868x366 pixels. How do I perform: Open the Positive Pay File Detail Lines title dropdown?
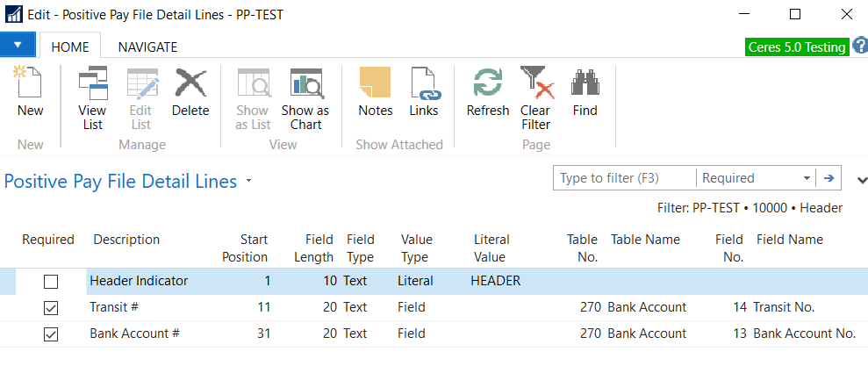[249, 182]
